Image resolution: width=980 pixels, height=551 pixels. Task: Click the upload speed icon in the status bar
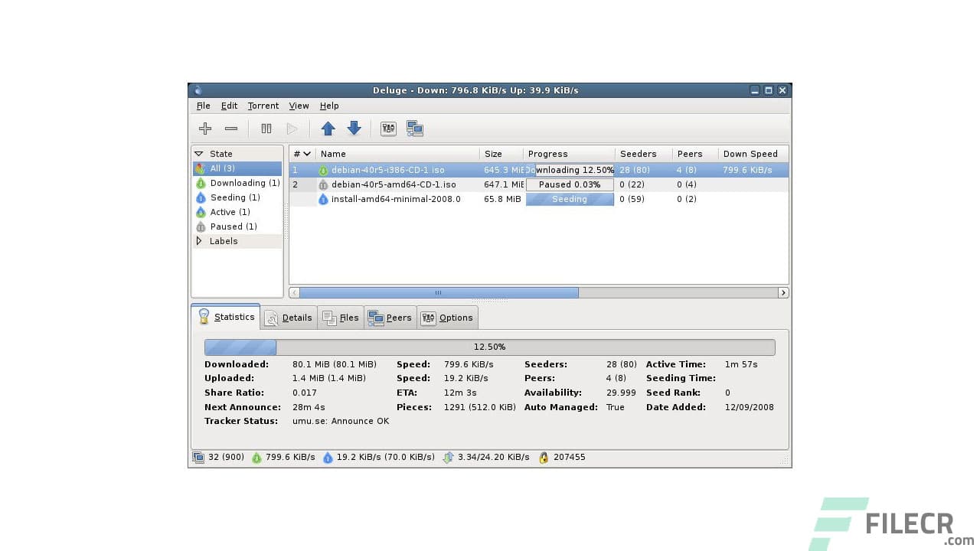327,457
